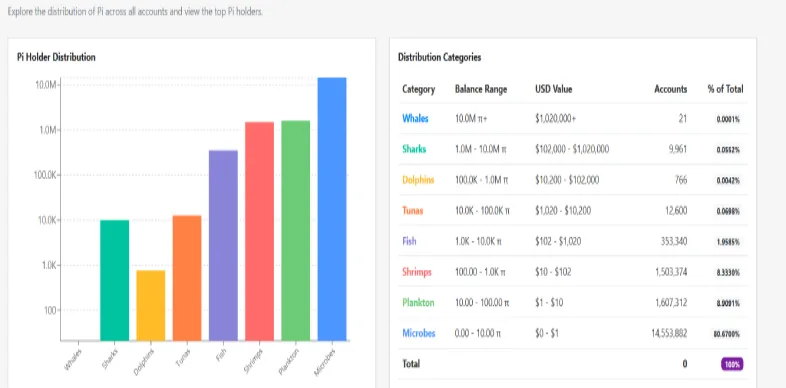The width and height of the screenshot is (786, 388).
Task: Click the purple Fish bar in chart
Action: coord(223,246)
